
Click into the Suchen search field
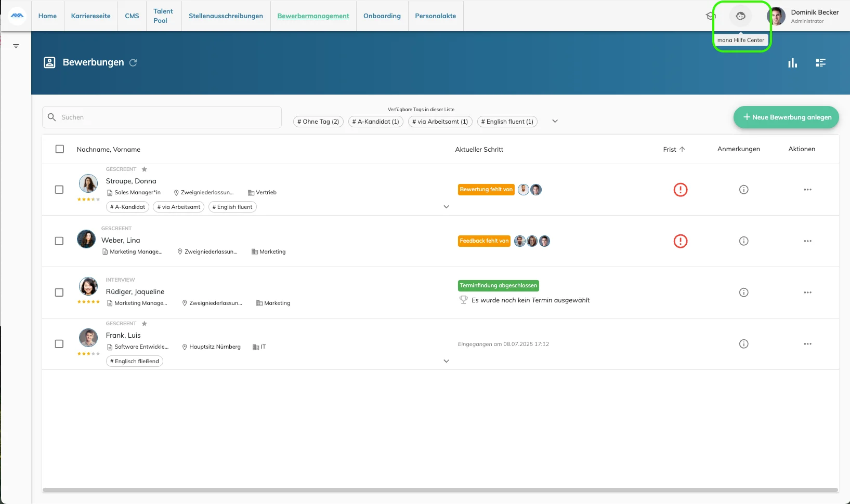tap(162, 117)
